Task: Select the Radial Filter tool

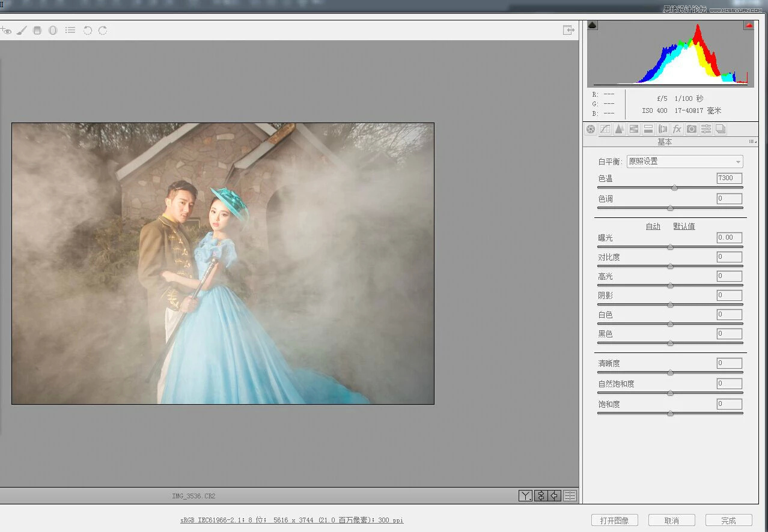Action: tap(53, 30)
